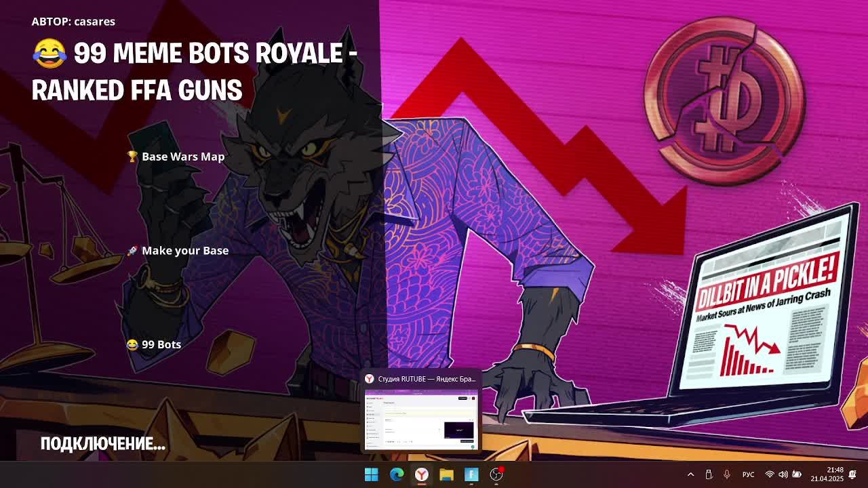Open the notifications bell icon

[x=852, y=474]
